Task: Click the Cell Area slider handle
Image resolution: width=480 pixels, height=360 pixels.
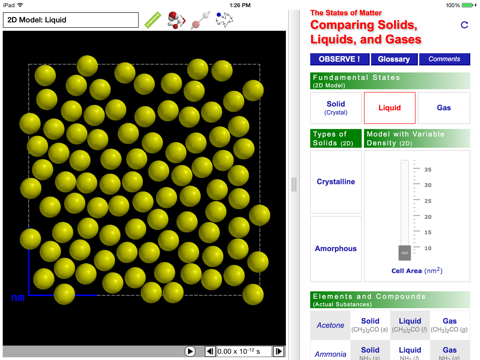Action: (405, 253)
